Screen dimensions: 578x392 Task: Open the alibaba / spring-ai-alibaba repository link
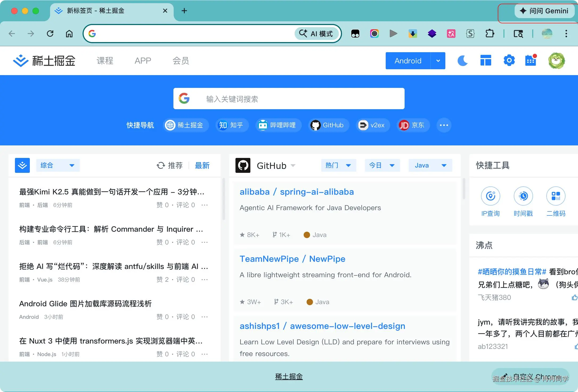click(296, 192)
